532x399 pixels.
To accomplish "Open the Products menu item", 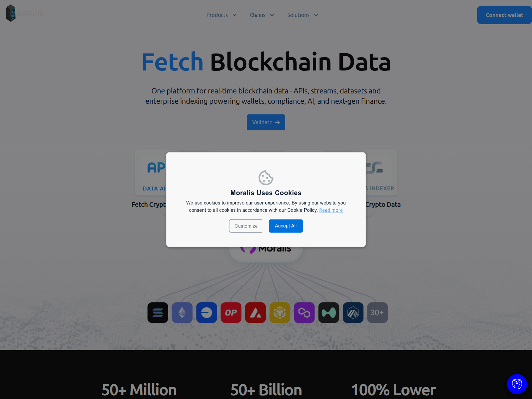I will [217, 15].
